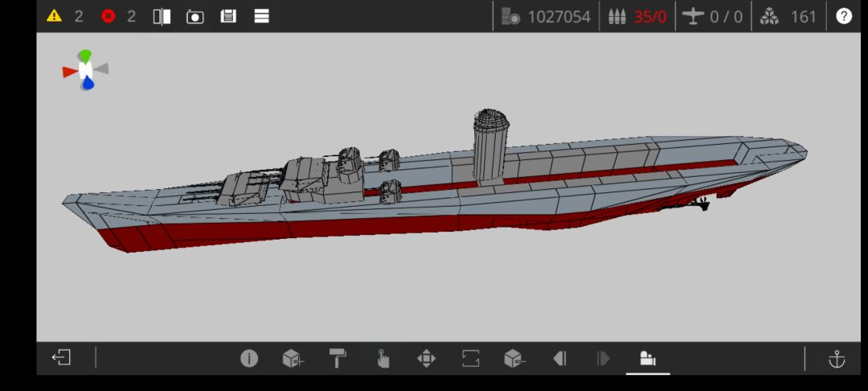
Task: Toggle the mirror symmetry mode icon
Action: [162, 16]
